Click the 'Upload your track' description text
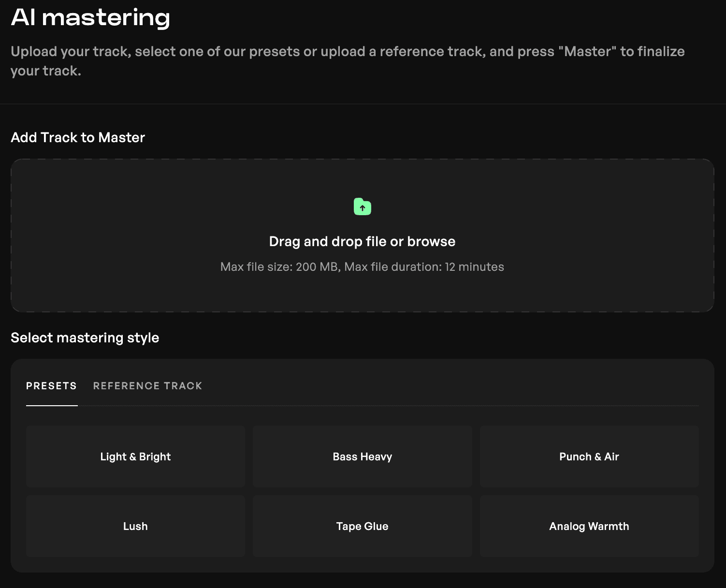 348,61
